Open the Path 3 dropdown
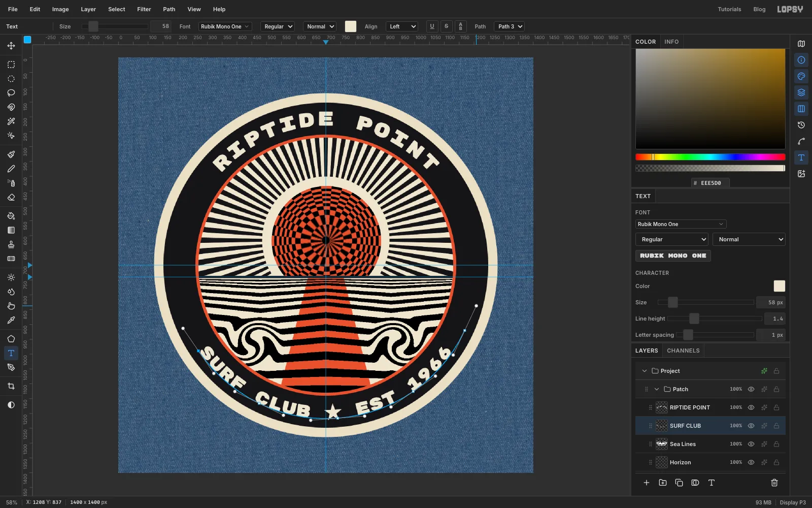Image resolution: width=812 pixels, height=508 pixels. (509, 26)
